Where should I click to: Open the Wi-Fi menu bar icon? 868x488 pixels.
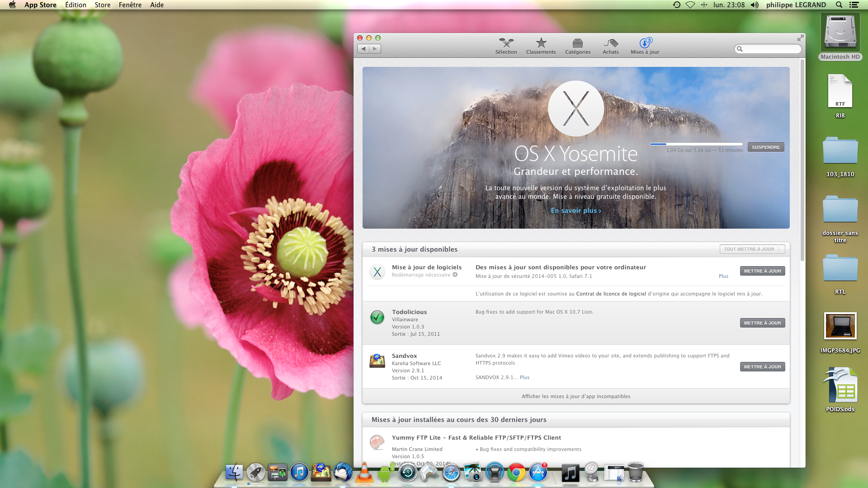pos(690,5)
